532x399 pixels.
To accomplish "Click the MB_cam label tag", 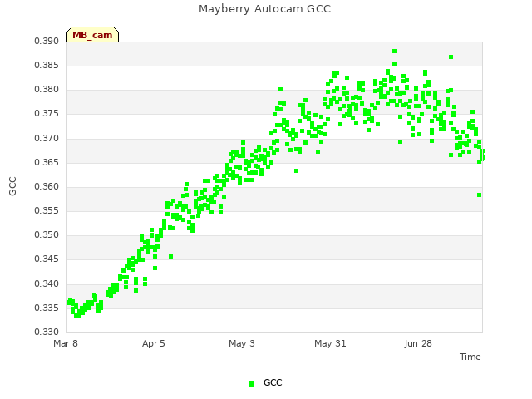I will pos(92,35).
